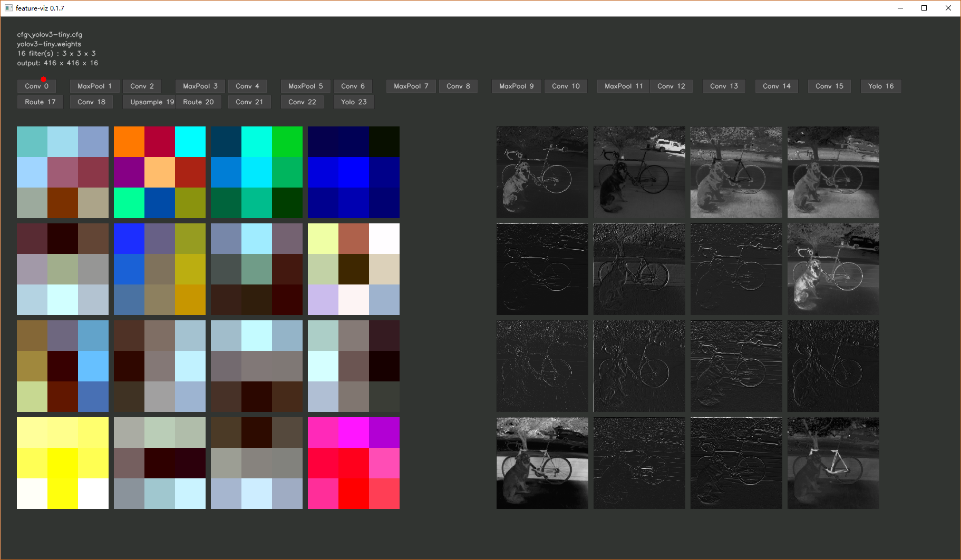Select the Conv 0 layer button

(x=36, y=86)
